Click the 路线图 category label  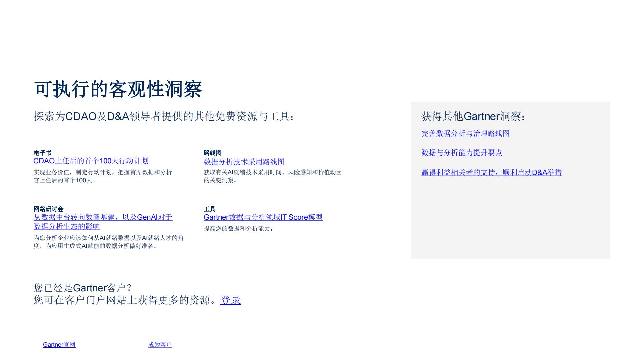click(213, 153)
